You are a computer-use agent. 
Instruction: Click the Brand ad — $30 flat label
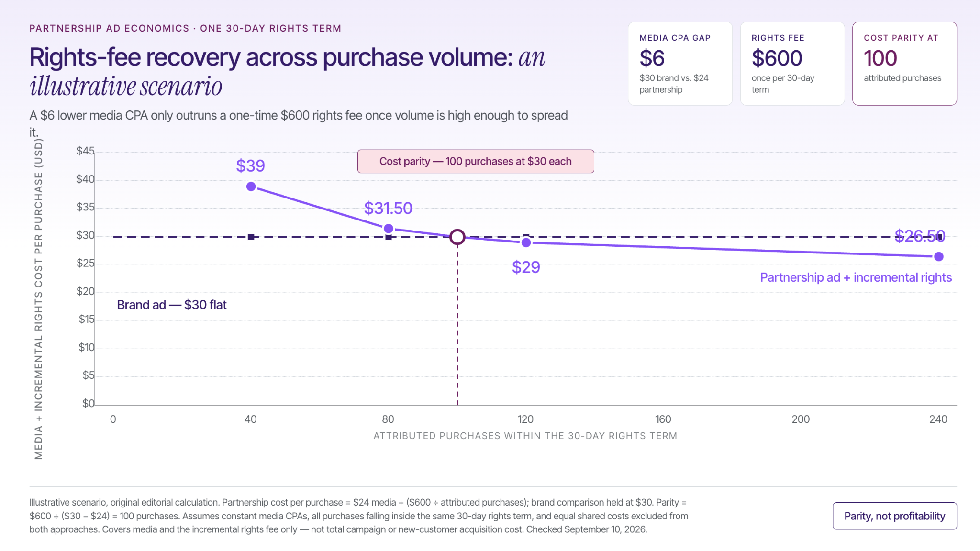pos(172,305)
